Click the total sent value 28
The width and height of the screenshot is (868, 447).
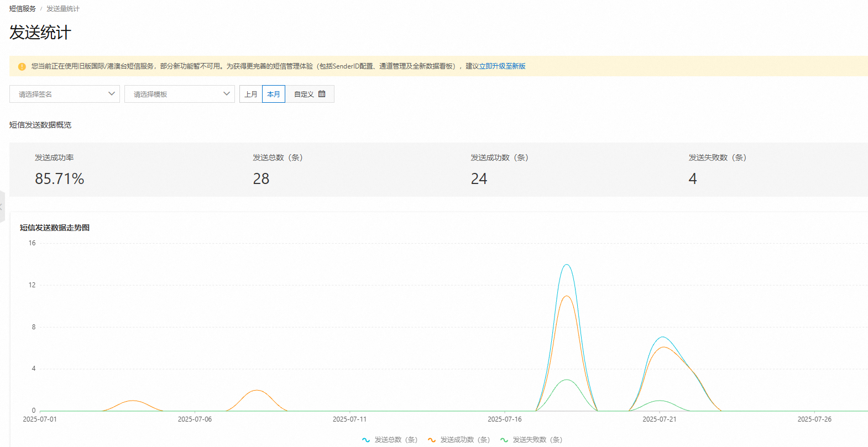261,179
